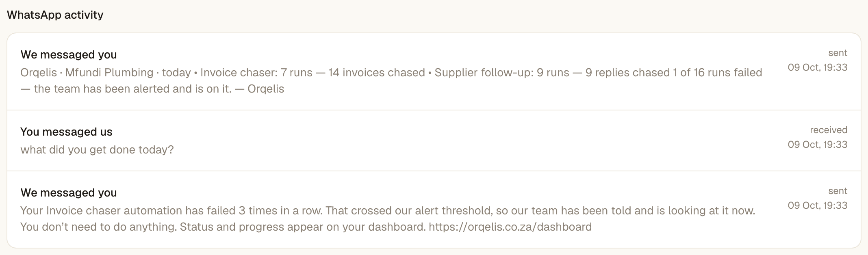
Task: Open the "You messaged us" entry title
Action: click(66, 132)
